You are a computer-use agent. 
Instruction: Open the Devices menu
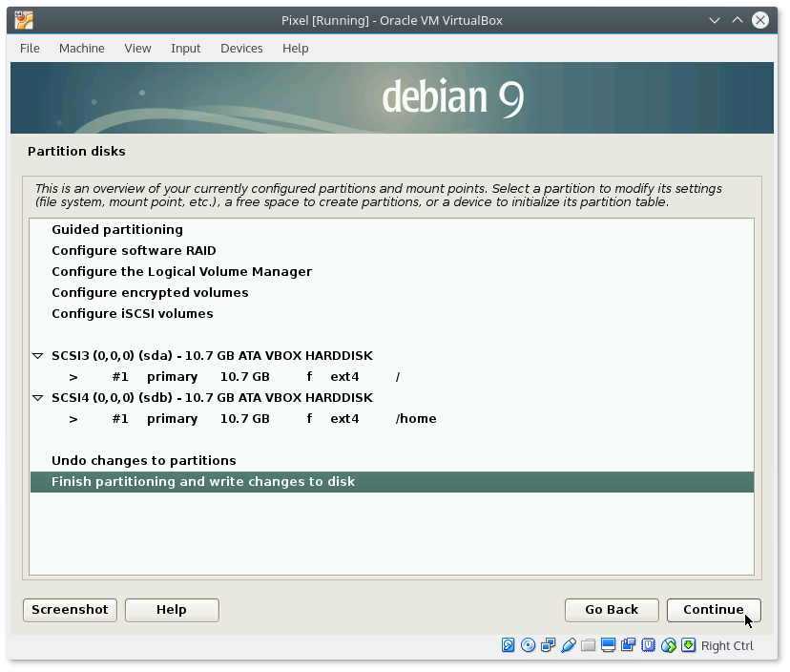241,49
